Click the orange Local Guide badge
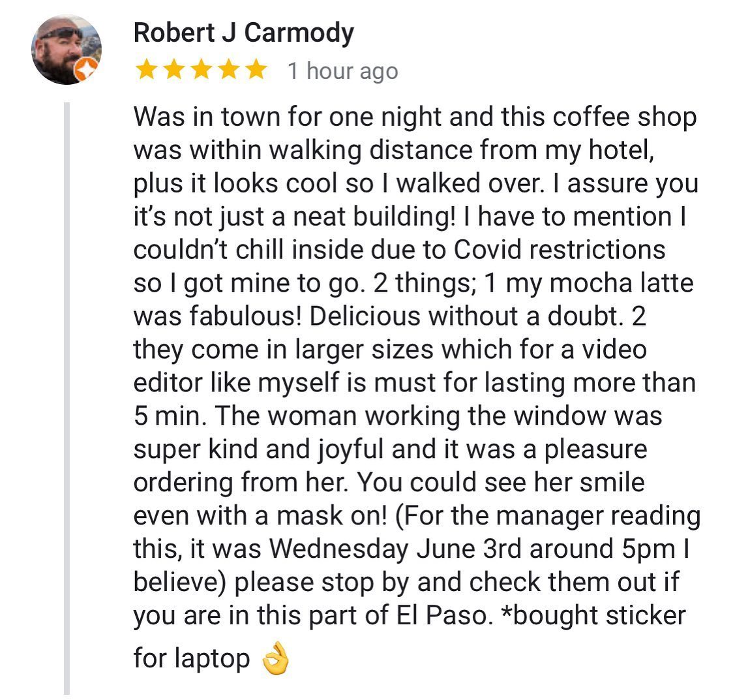This screenshot has width=733, height=700. tap(87, 70)
